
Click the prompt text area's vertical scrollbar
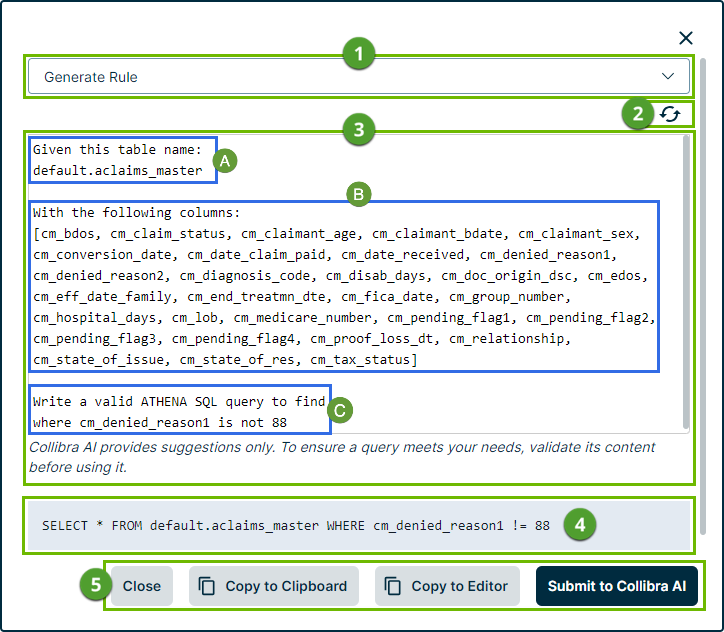click(x=685, y=280)
